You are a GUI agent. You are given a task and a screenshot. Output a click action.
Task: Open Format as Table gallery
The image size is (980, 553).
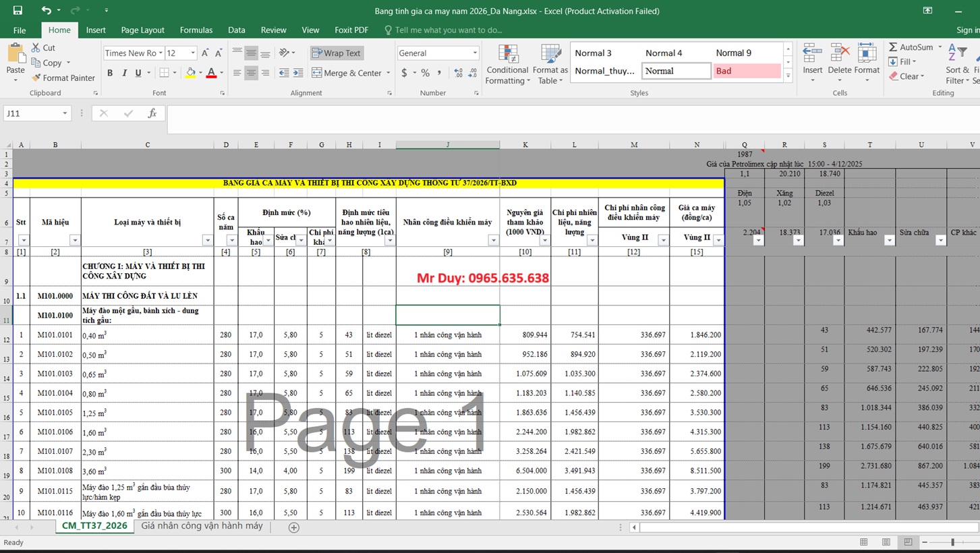tap(550, 65)
